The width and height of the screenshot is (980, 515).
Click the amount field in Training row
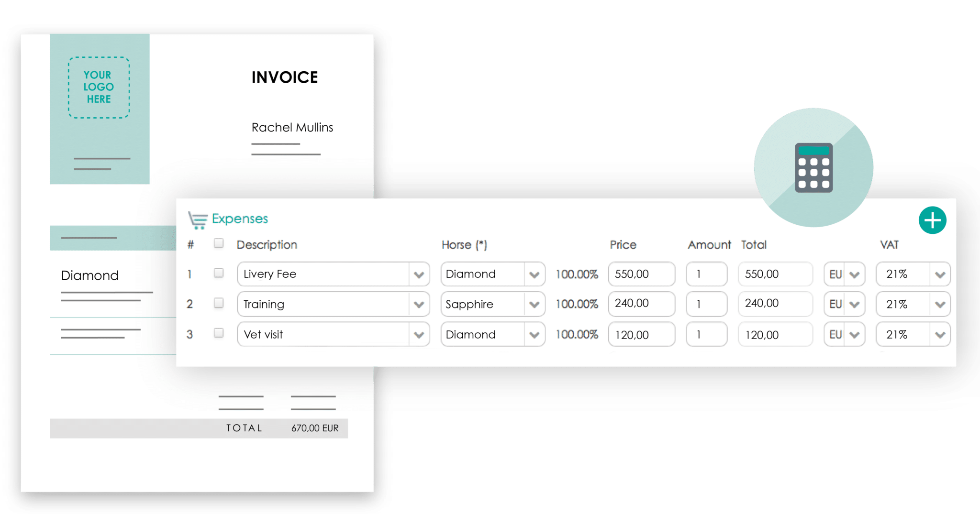(706, 304)
